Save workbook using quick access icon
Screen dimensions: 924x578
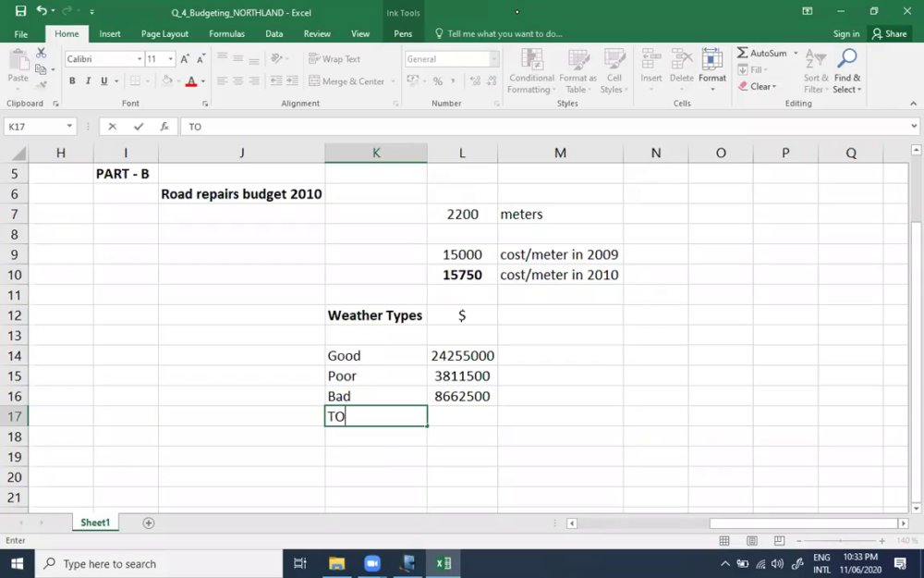pos(20,11)
